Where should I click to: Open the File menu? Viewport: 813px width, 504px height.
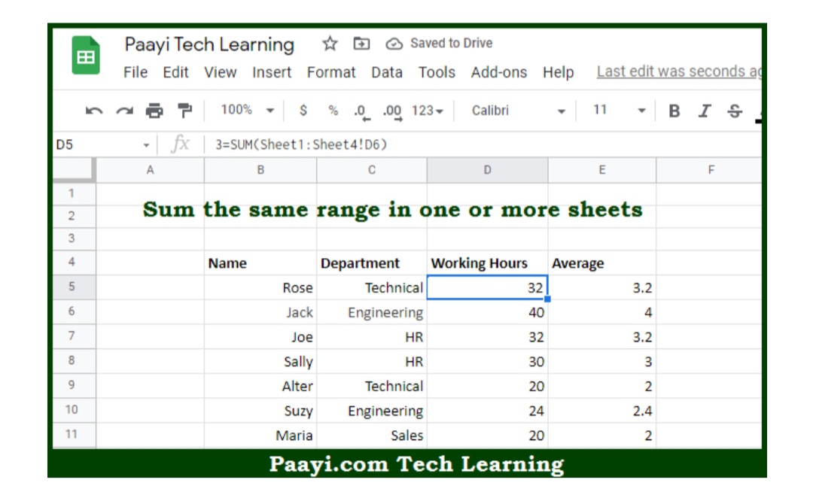coord(135,72)
